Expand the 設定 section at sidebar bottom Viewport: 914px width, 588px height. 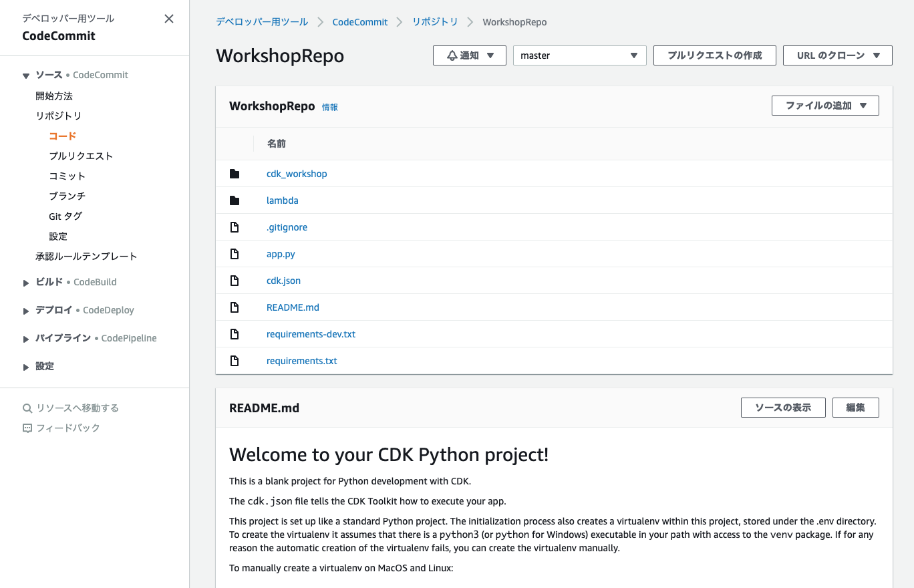26,367
